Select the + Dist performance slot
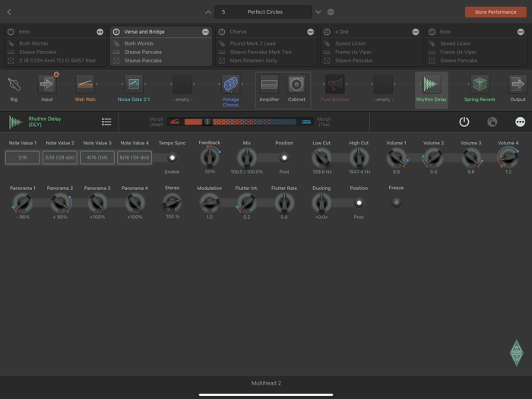 point(372,46)
